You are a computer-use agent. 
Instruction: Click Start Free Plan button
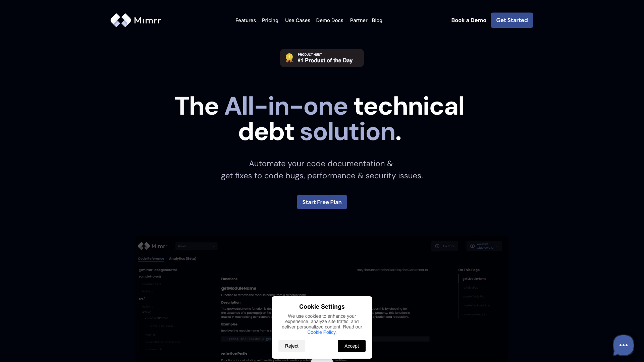point(322,202)
